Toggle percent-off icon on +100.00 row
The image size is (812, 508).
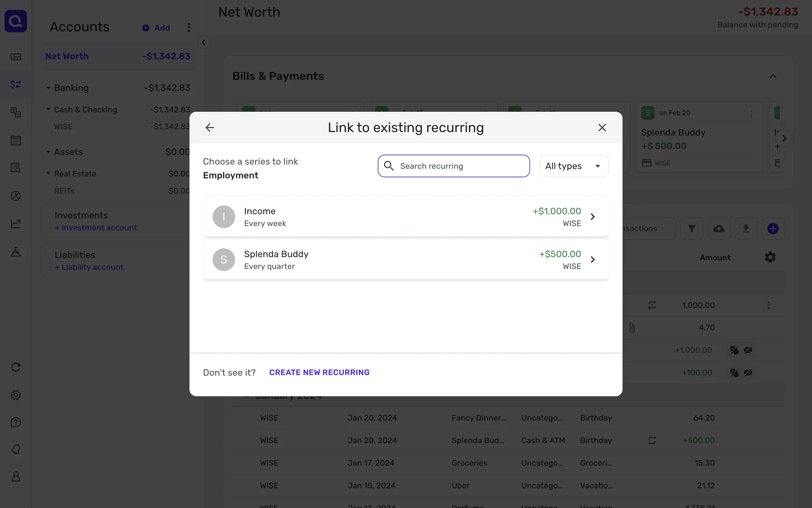tap(734, 373)
